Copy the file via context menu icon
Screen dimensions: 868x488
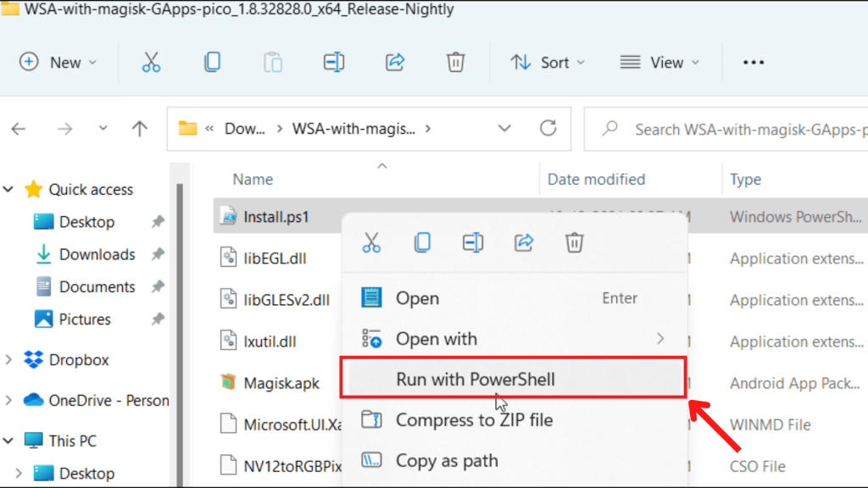pos(422,242)
